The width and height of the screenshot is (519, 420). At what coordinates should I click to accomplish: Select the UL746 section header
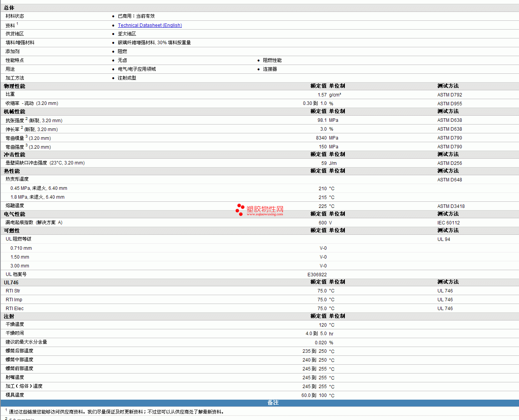[11, 282]
